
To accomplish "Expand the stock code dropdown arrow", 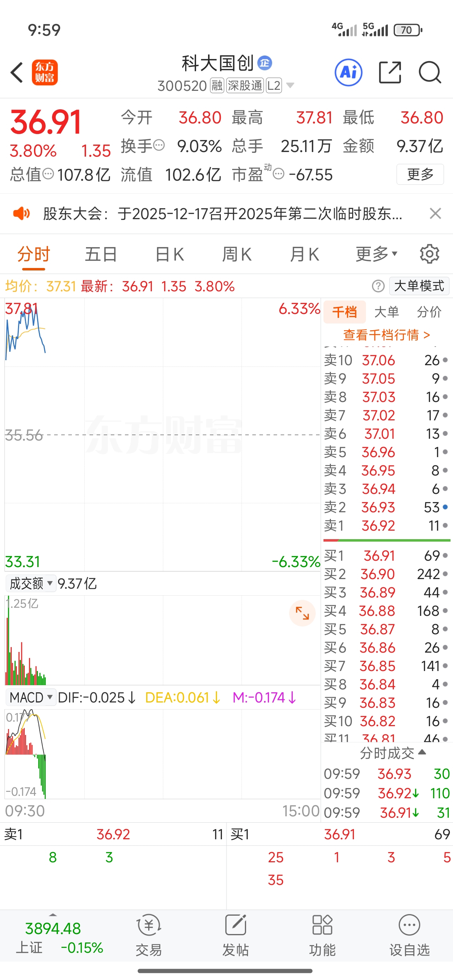I will pos(290,86).
